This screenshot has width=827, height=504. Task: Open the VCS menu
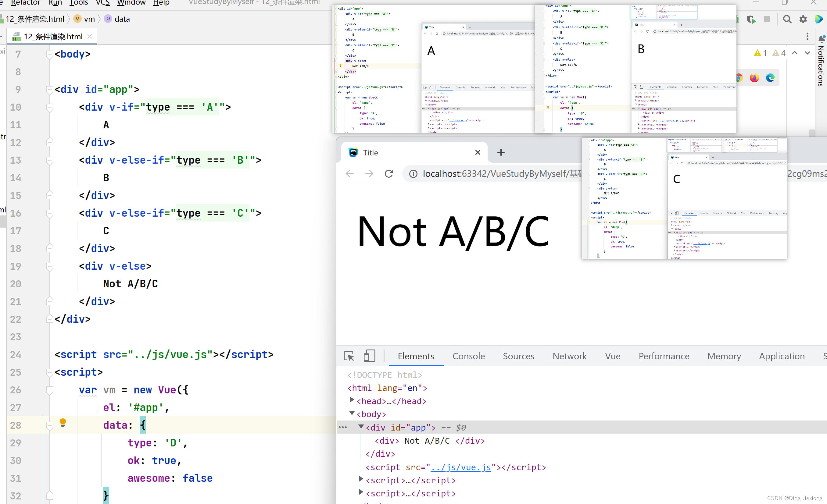coord(103,3)
